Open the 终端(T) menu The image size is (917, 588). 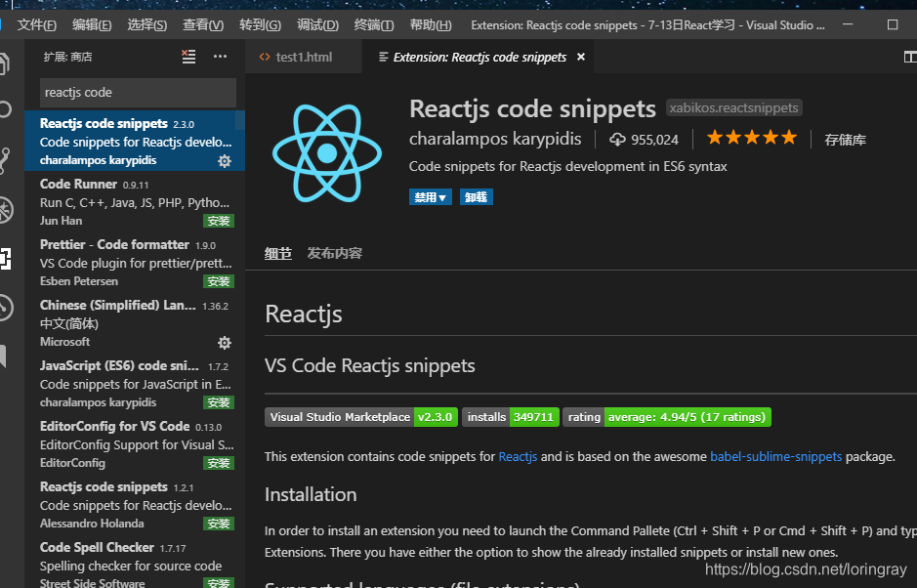tap(374, 25)
